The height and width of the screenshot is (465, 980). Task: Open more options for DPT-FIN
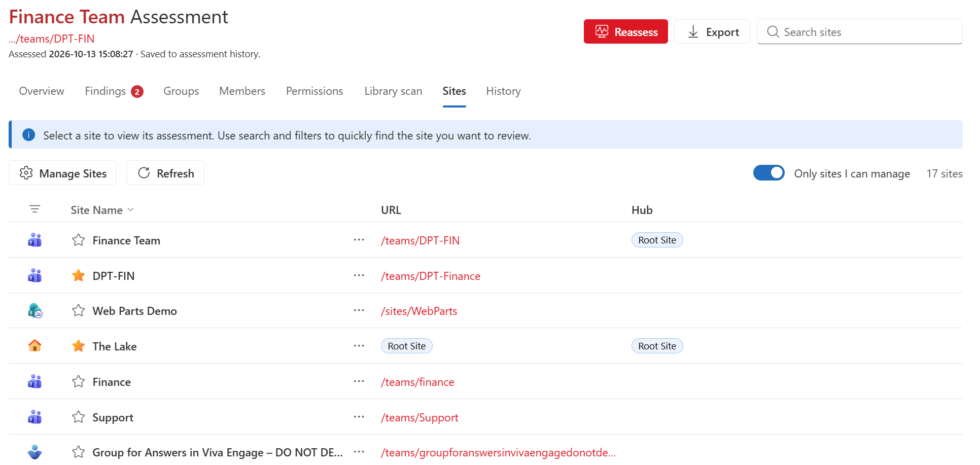point(359,275)
